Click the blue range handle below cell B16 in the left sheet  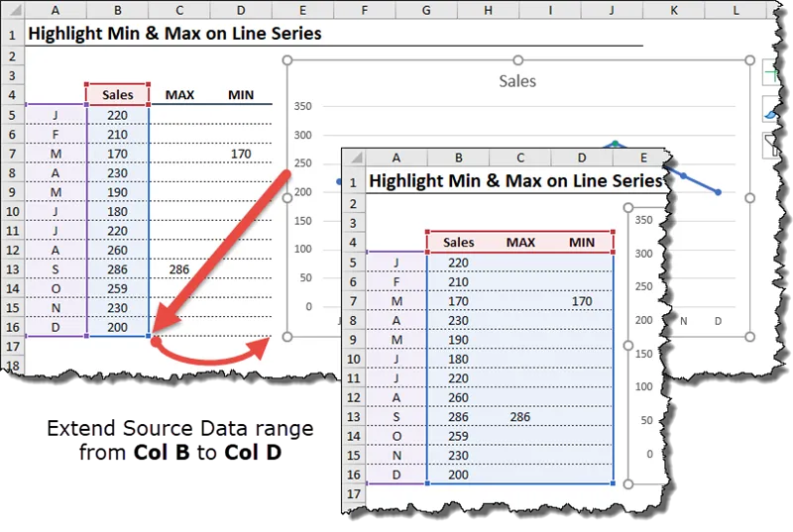150,337
